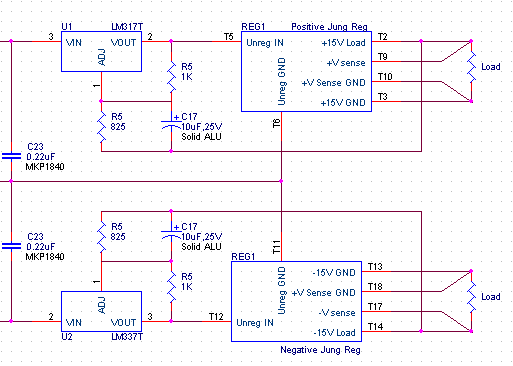Click the -15V Load pin label
The width and height of the screenshot is (513, 366).
pos(335,333)
